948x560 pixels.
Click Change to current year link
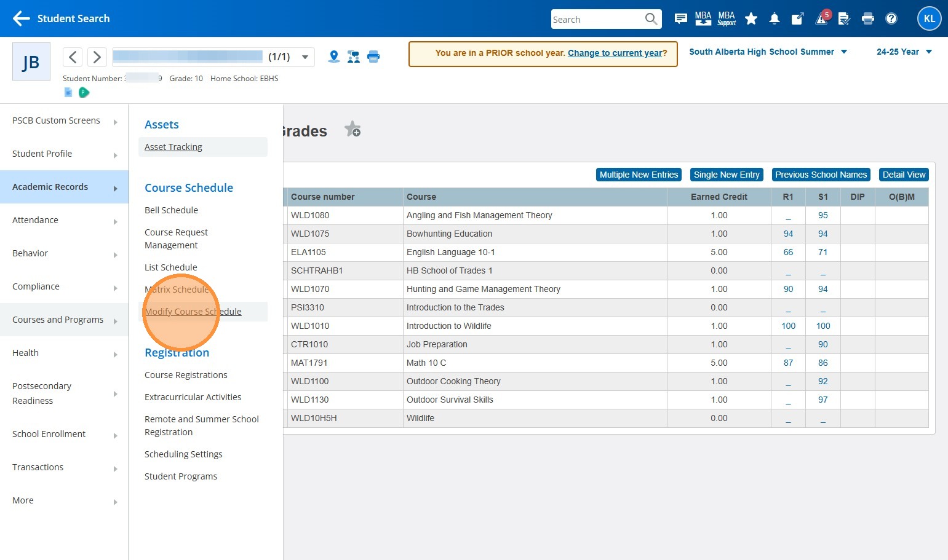coord(614,53)
